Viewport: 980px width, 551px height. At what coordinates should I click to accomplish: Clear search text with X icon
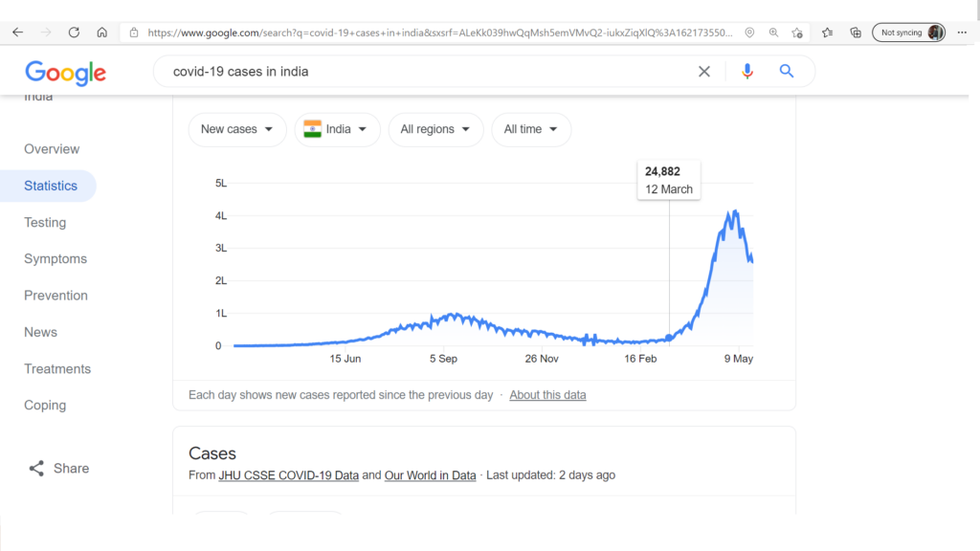coord(704,72)
